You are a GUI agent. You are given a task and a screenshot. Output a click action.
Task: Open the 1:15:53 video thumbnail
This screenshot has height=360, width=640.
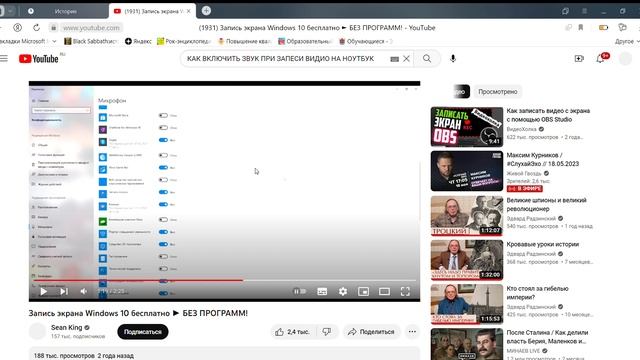[x=467, y=304]
